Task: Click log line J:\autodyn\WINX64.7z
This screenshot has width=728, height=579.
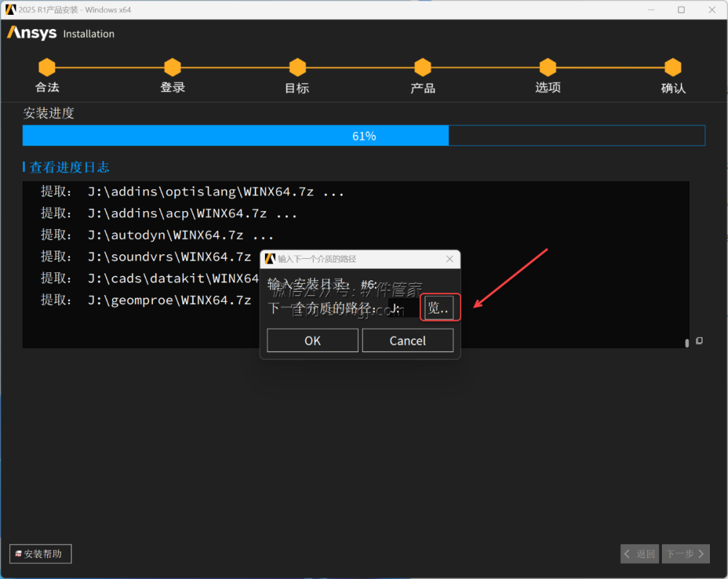Action: click(x=157, y=235)
